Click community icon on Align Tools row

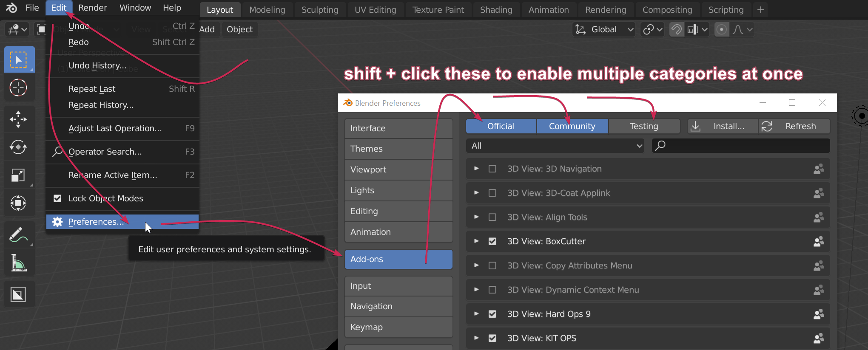pyautogui.click(x=819, y=217)
